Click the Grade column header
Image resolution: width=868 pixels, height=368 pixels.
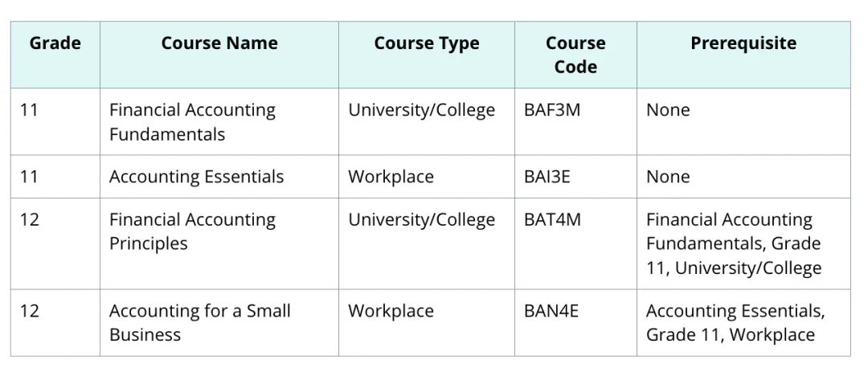click(55, 43)
